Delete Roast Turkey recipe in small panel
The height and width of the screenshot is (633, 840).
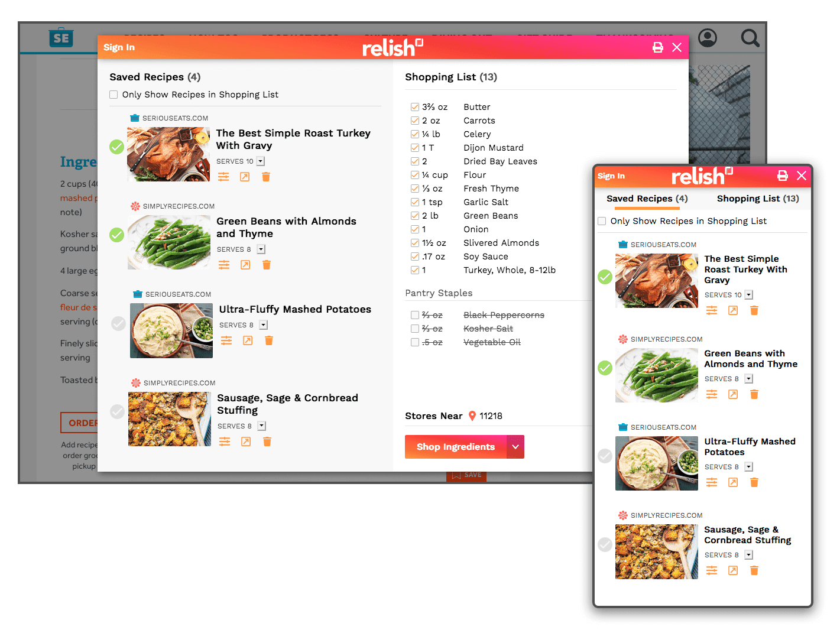pyautogui.click(x=754, y=310)
